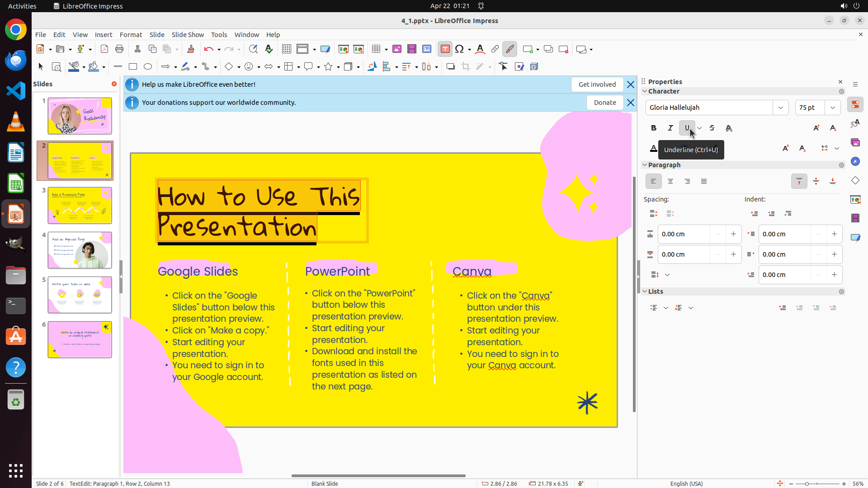Toggle Bold in the Character panel
The width and height of the screenshot is (868, 488).
[x=654, y=128]
